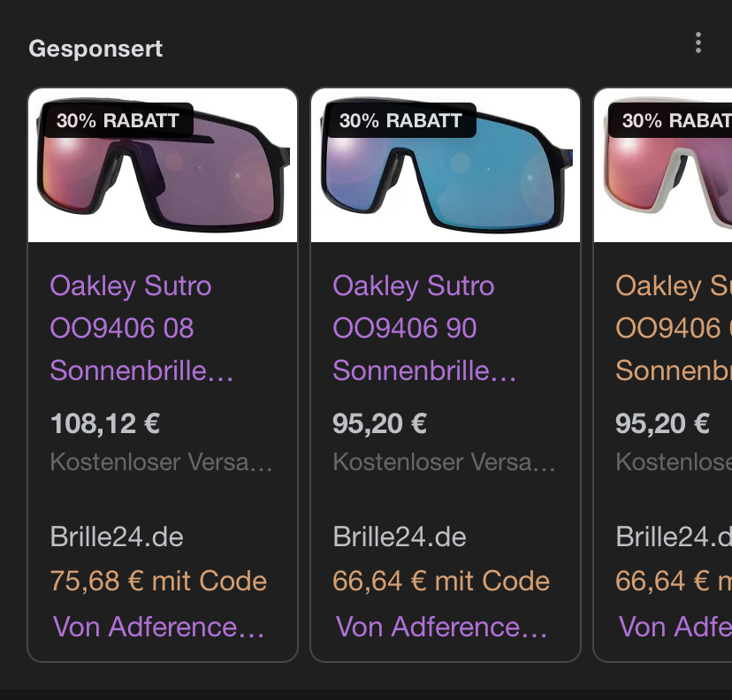Click the 66,64 € mit Code offer on second card
The image size is (732, 700).
tap(441, 581)
